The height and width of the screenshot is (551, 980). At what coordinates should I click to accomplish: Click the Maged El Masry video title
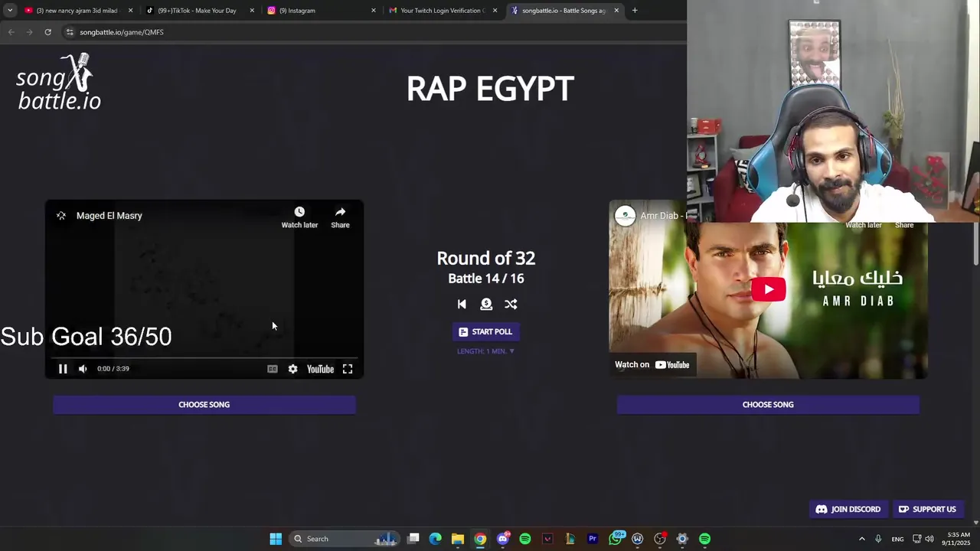109,216
